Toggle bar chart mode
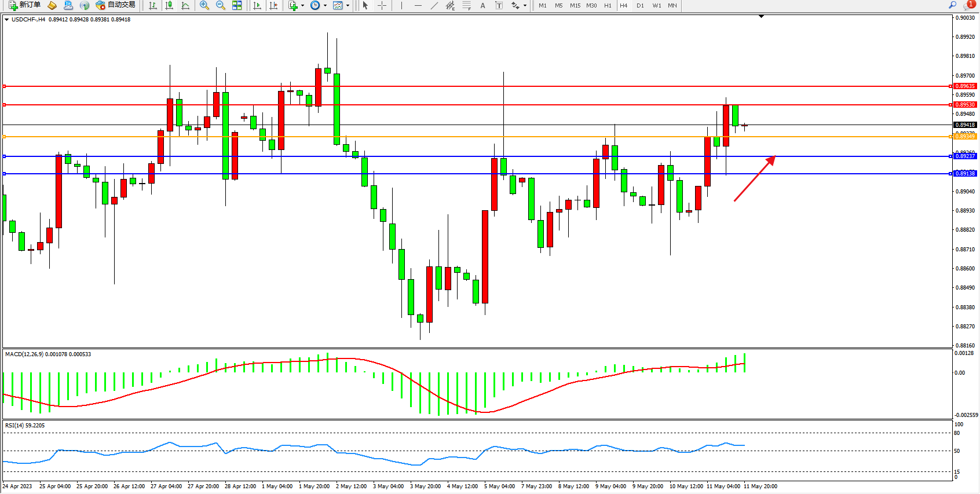The height and width of the screenshot is (494, 980). (x=153, y=5)
